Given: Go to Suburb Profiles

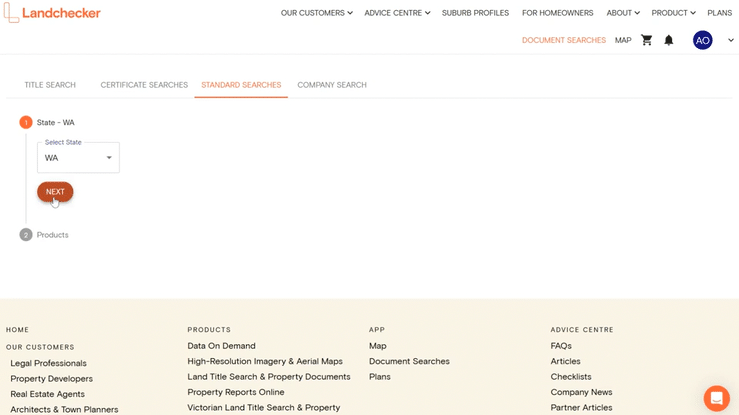Looking at the screenshot, I should (475, 13).
